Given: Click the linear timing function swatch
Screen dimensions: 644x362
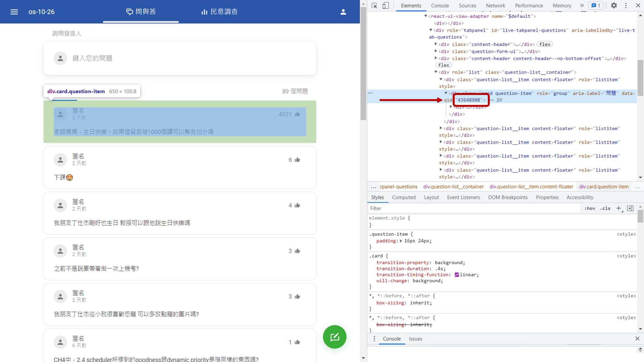Looking at the screenshot, I should coord(457,274).
